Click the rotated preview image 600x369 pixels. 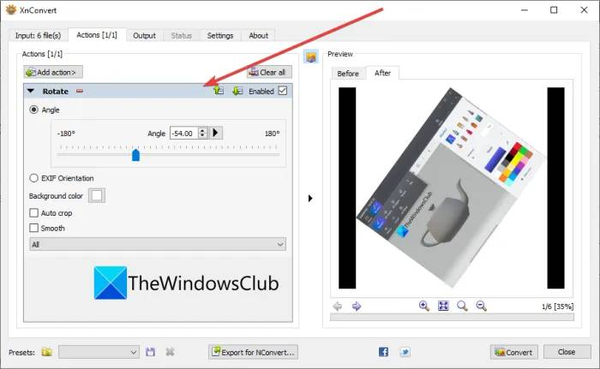tap(451, 188)
